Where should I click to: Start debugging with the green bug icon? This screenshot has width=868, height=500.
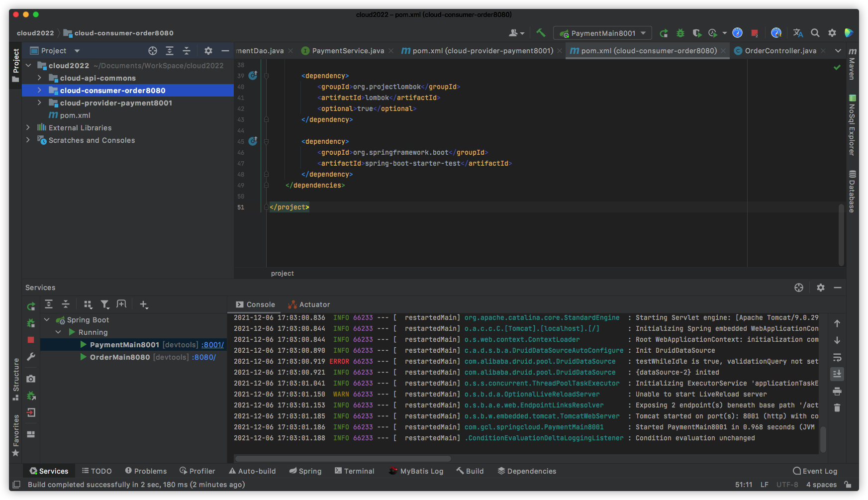(680, 33)
